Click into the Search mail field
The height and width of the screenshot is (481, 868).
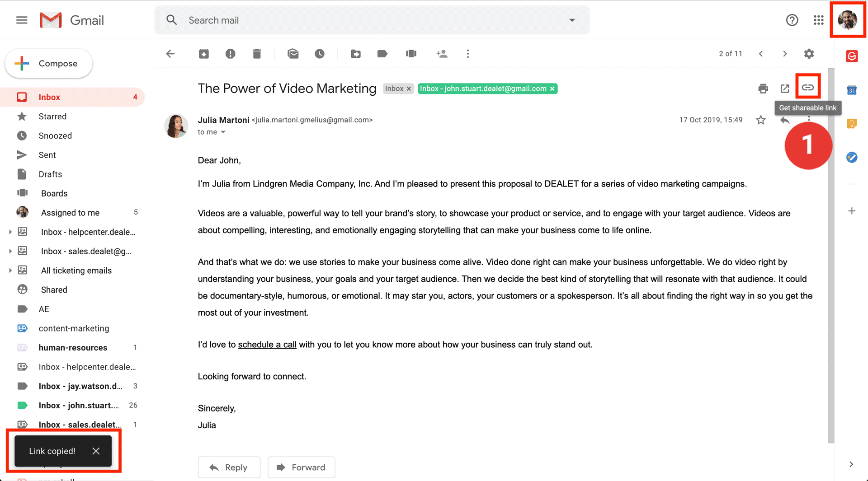pos(372,20)
